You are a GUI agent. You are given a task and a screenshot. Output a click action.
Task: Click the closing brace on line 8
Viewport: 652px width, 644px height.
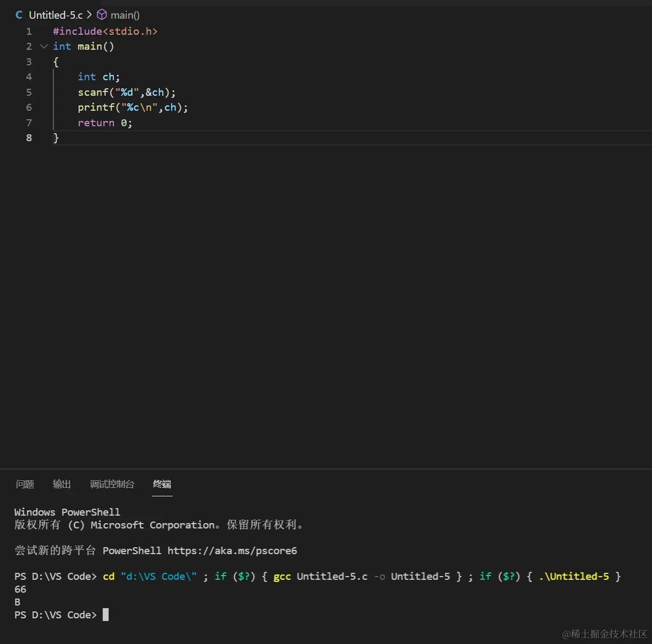coord(56,138)
